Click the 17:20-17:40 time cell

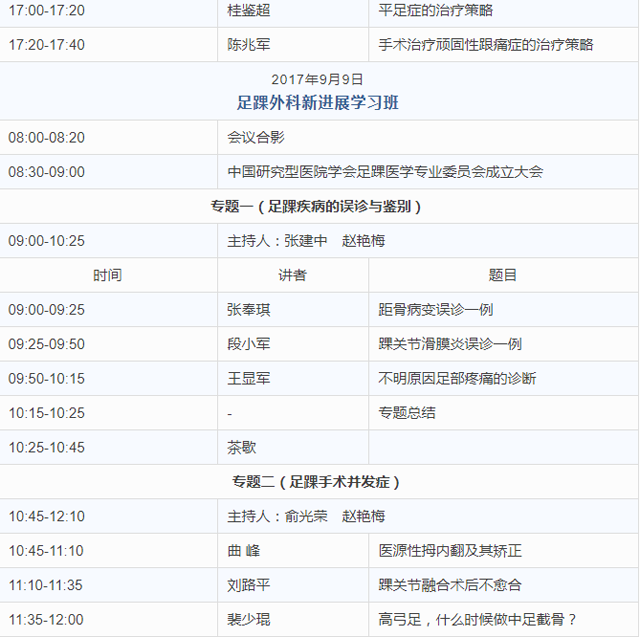pos(47,45)
